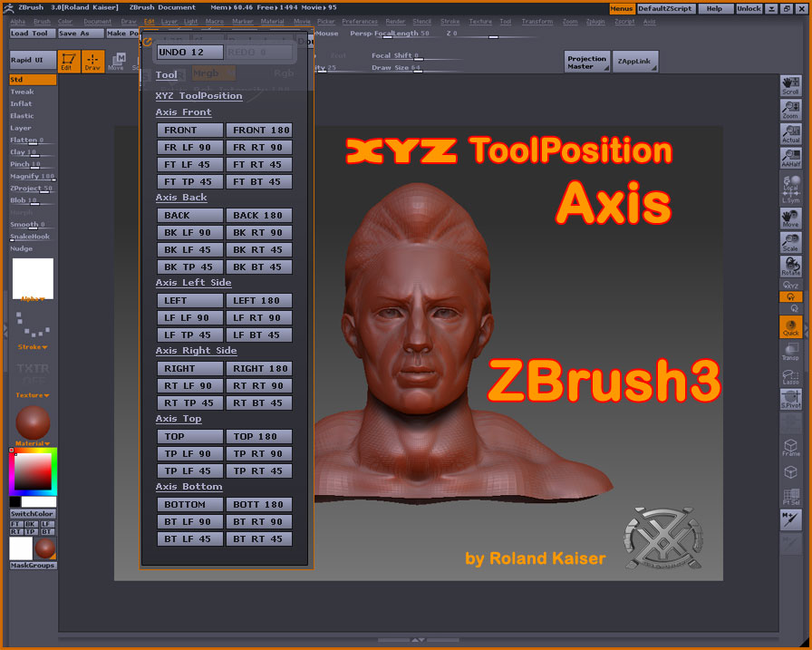The height and width of the screenshot is (650, 812).
Task: Click the Frame icon in the right shelf
Action: click(791, 444)
